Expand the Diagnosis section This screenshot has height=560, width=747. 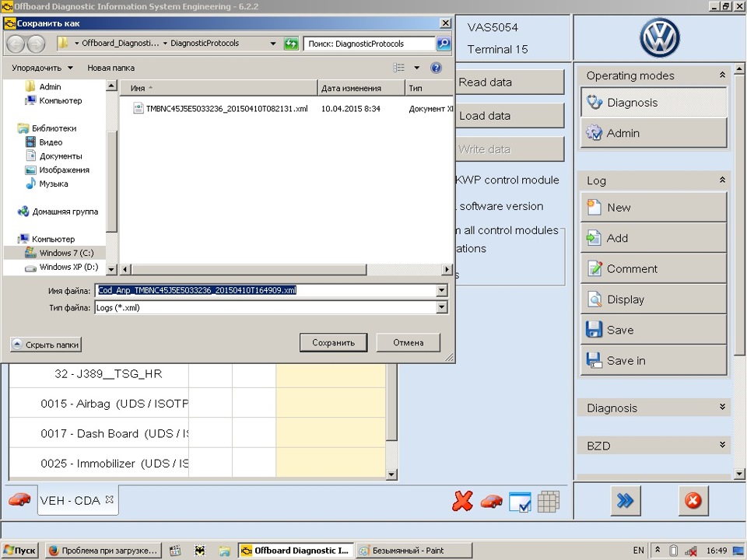[722, 407]
